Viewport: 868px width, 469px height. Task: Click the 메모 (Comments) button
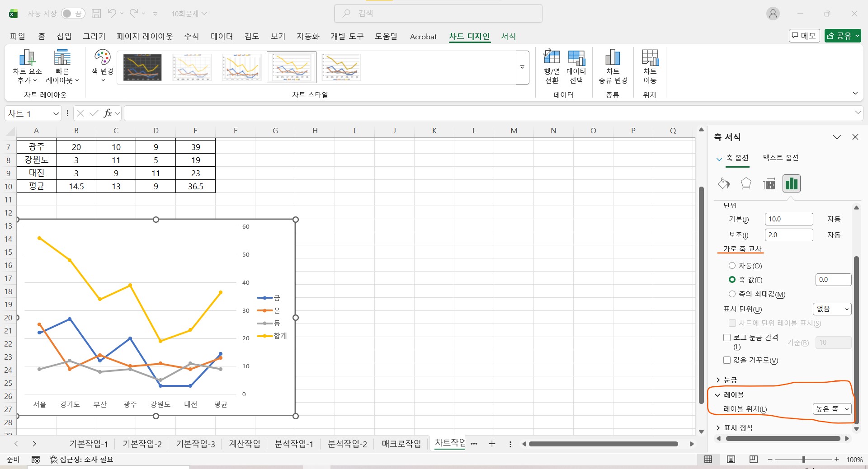804,36
